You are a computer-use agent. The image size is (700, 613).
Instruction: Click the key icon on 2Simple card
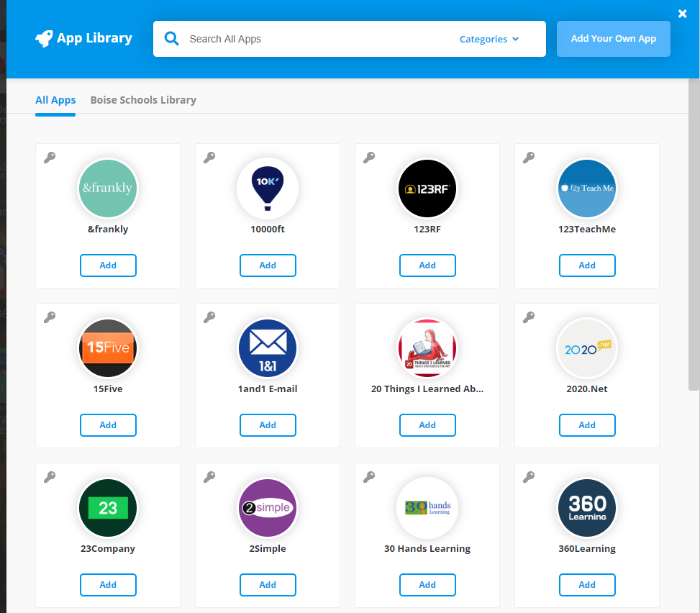click(x=209, y=477)
